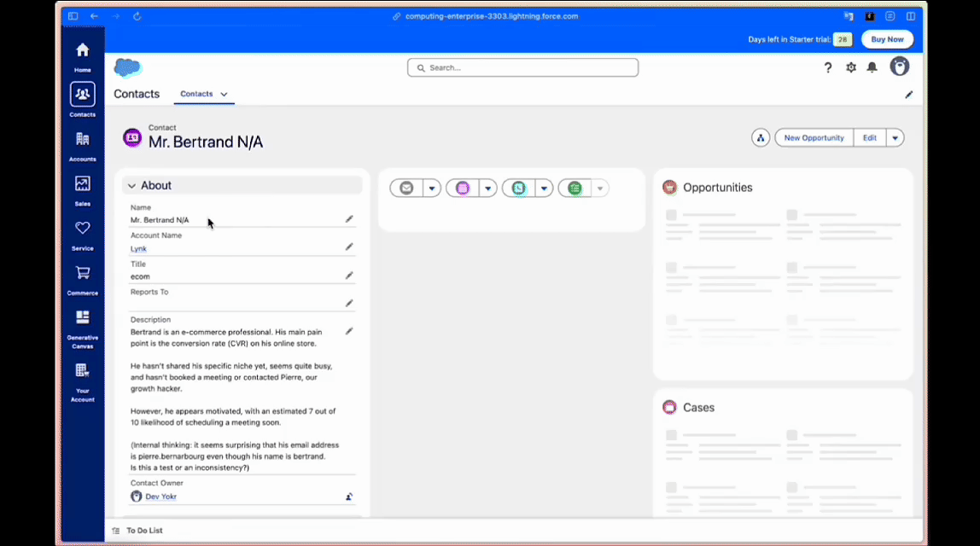The height and width of the screenshot is (546, 980).
Task: Click the email activity icon
Action: tap(406, 188)
